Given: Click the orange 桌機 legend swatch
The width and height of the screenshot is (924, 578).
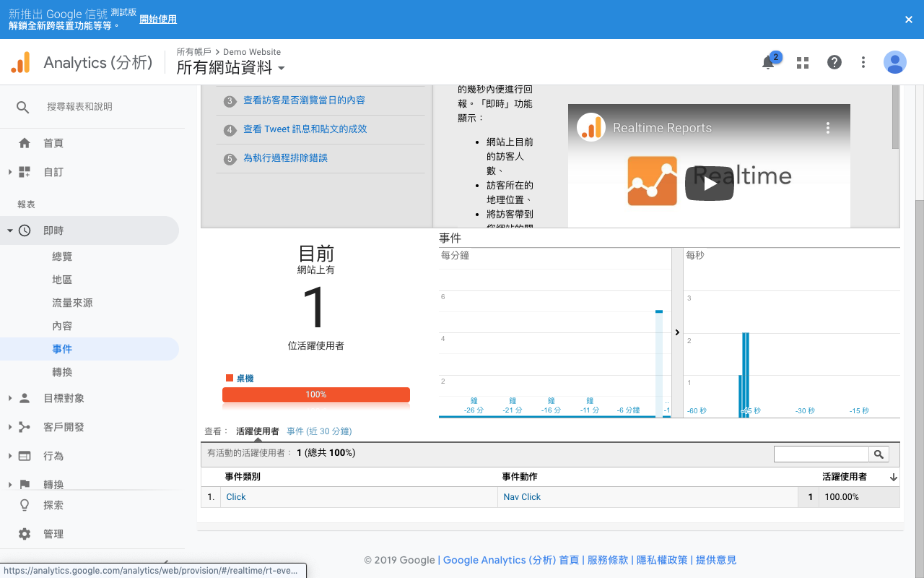Looking at the screenshot, I should (230, 378).
